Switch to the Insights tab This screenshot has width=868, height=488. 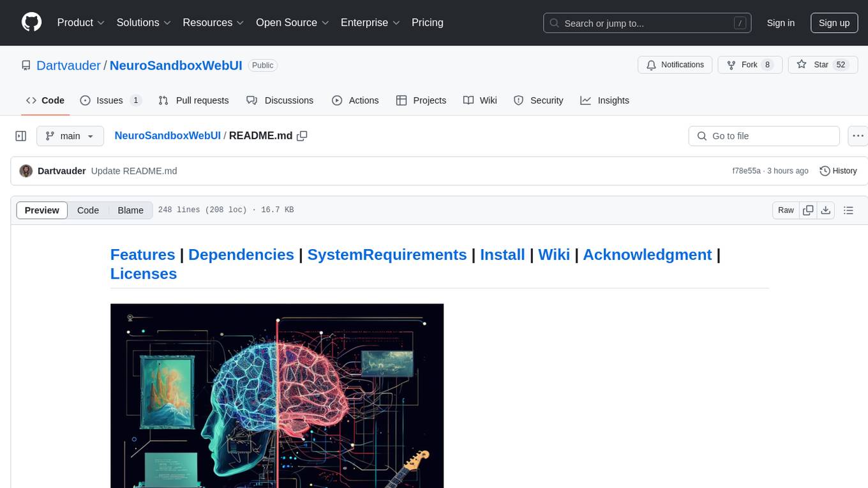[x=605, y=100]
